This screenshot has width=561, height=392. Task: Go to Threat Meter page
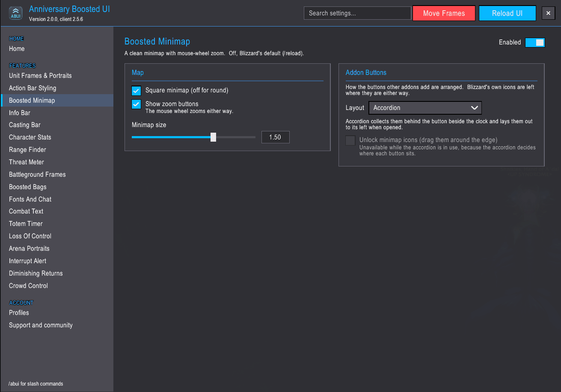pos(57,162)
